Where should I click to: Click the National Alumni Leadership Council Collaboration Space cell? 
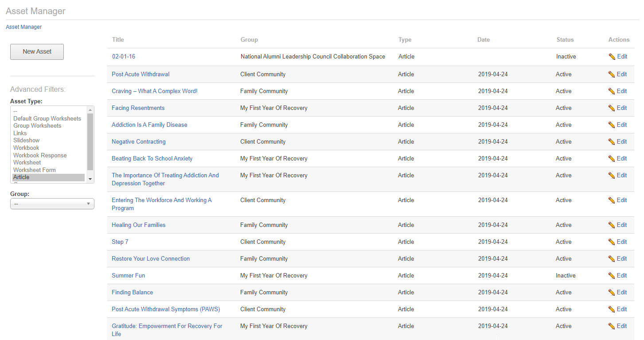coord(313,57)
